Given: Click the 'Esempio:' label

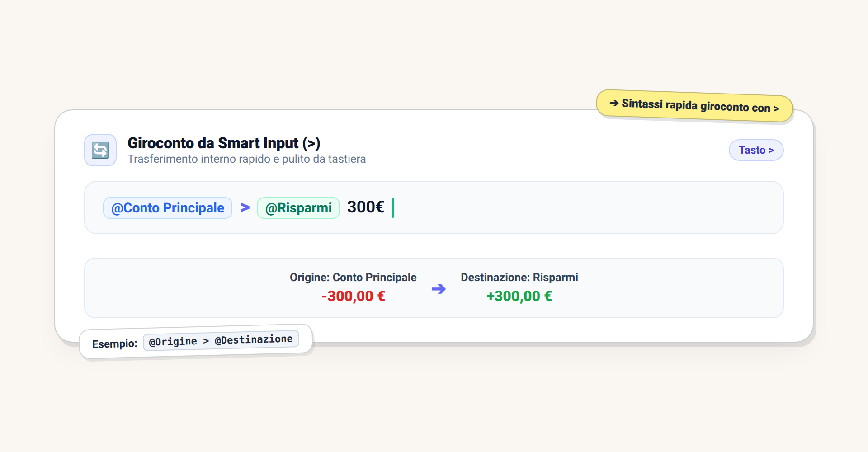Looking at the screenshot, I should (x=115, y=344).
